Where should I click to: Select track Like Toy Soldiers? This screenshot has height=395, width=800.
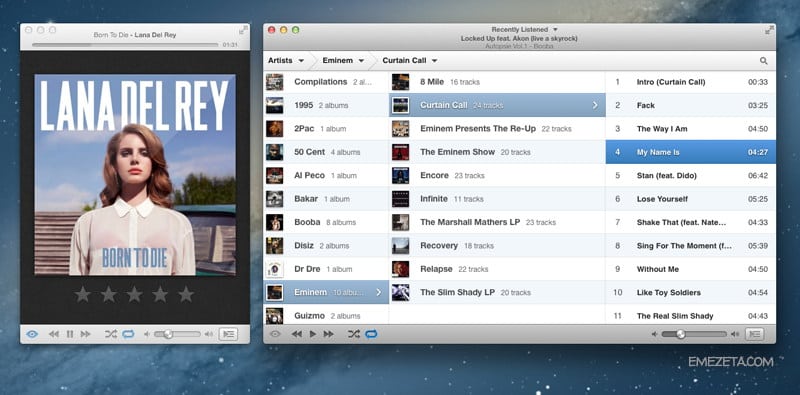tap(691, 292)
